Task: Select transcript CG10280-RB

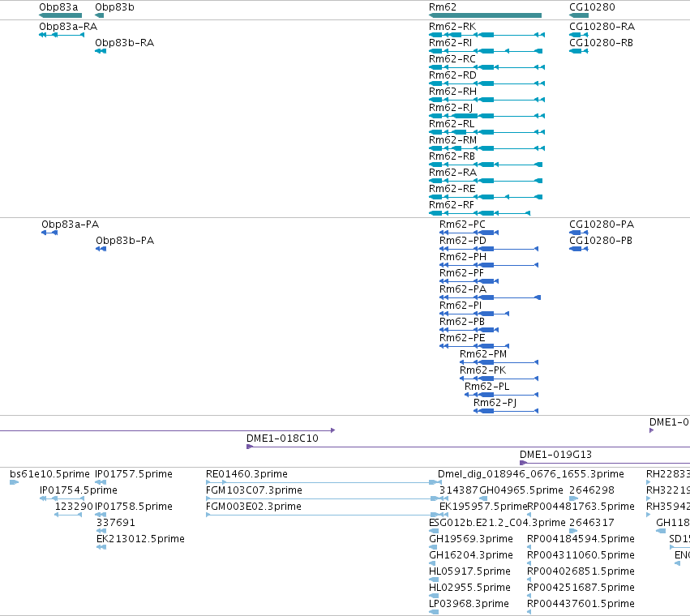Action: click(579, 51)
